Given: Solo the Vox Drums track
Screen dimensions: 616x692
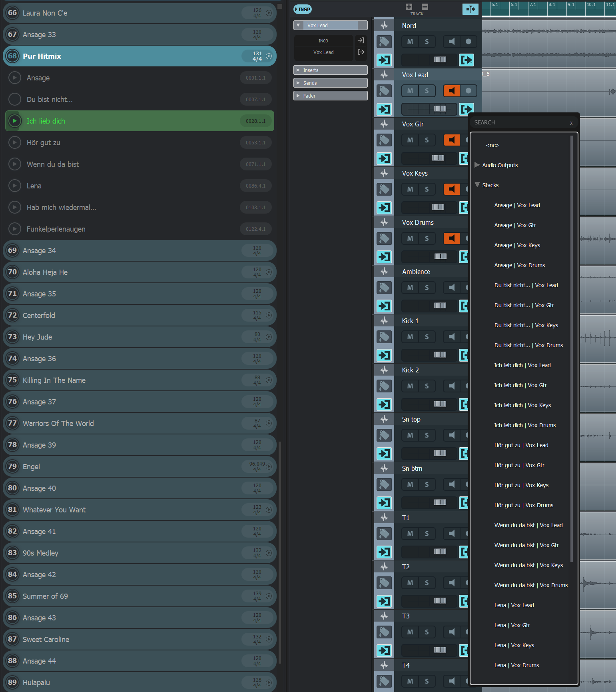Looking at the screenshot, I should (x=427, y=238).
